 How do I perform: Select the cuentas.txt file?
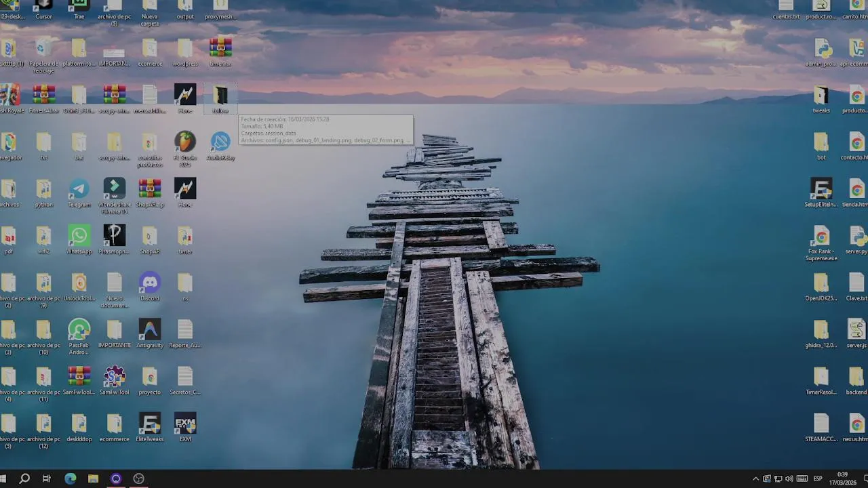786,9
